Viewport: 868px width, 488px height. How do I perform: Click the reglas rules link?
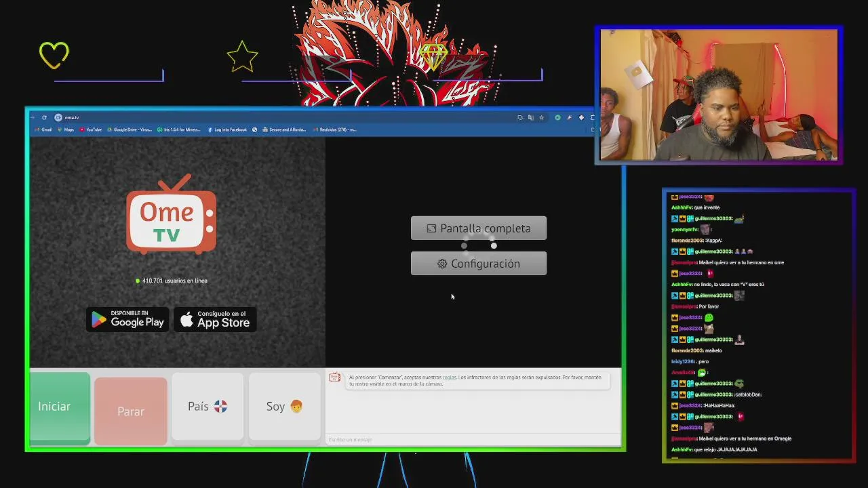[x=449, y=378]
